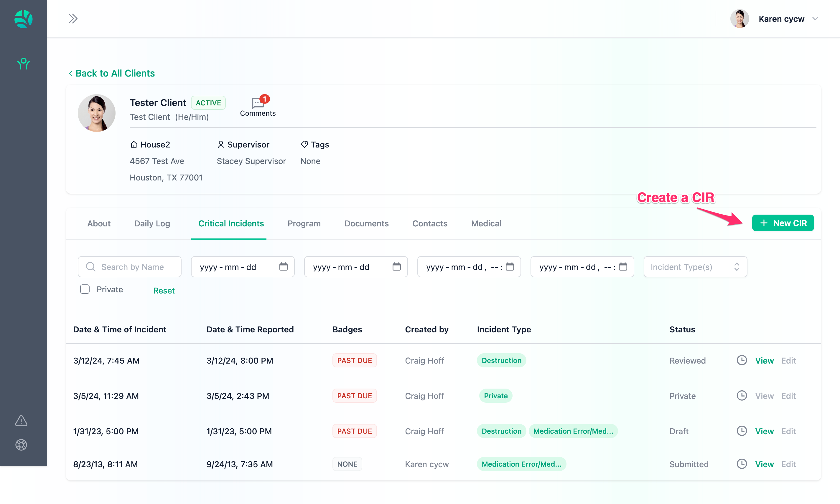Viewport: 840px width, 504px height.
Task: View the Draft incident from 1/31/23
Action: [x=764, y=431]
